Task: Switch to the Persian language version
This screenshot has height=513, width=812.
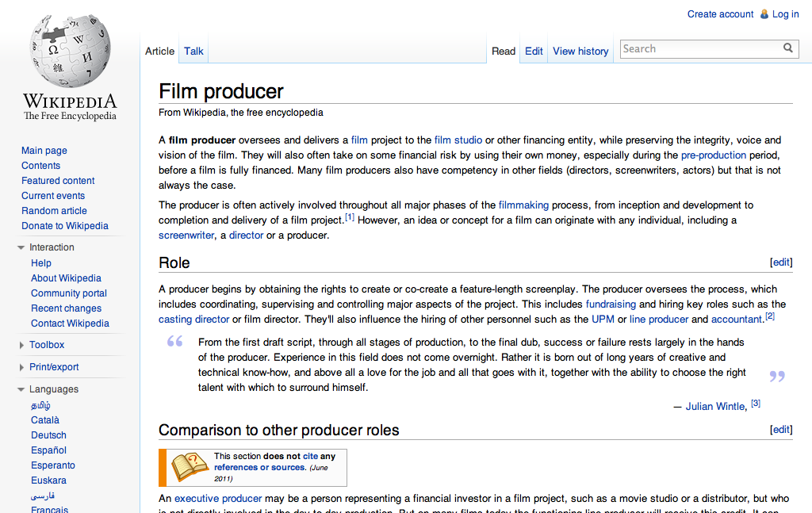Action: tap(43, 496)
